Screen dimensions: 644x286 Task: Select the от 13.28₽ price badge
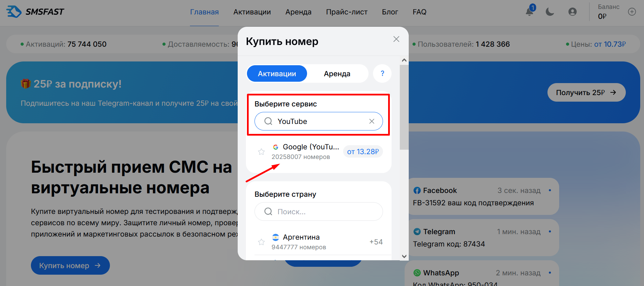point(363,152)
